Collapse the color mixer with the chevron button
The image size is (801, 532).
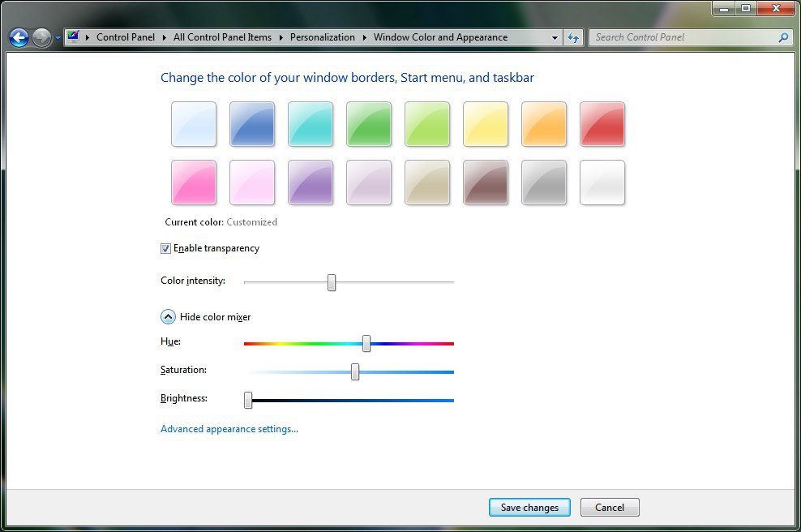pyautogui.click(x=168, y=317)
